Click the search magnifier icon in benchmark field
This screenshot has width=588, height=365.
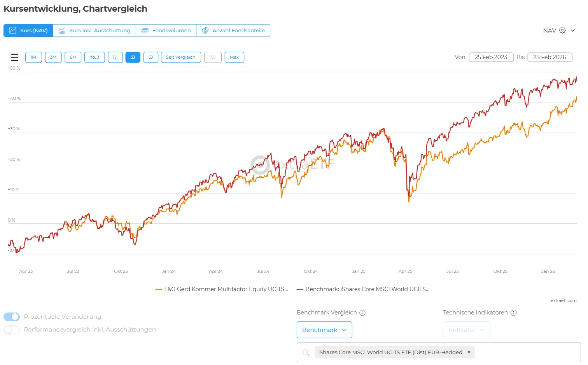point(306,353)
